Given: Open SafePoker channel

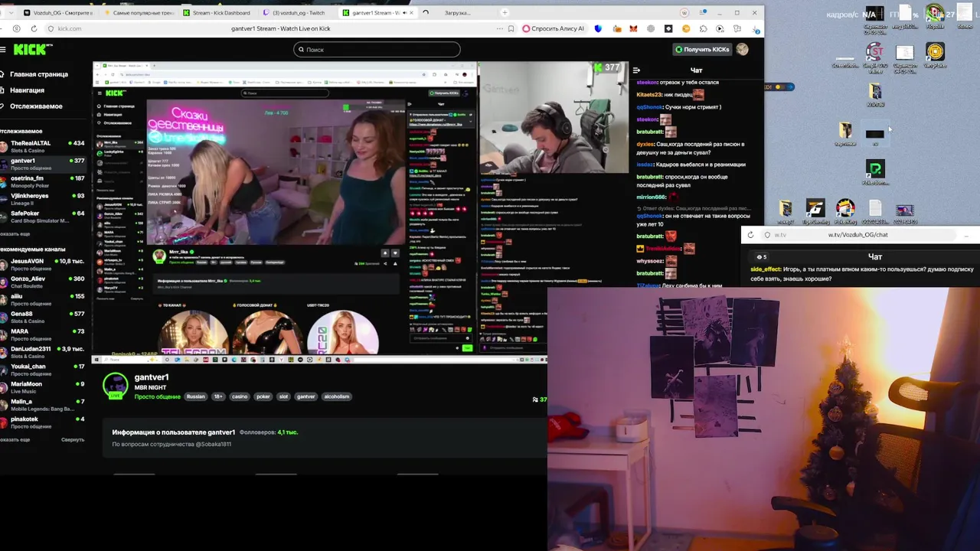Looking at the screenshot, I should [43, 217].
